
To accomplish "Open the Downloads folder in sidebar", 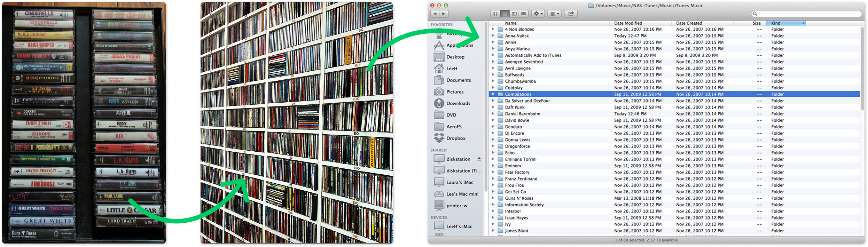I will [458, 104].
